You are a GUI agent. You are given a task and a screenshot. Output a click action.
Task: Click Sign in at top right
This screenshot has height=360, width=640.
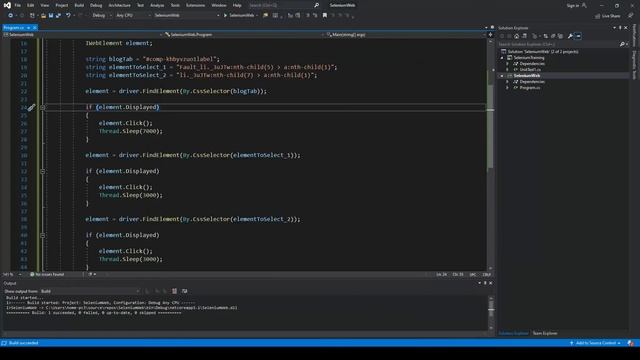573,5
